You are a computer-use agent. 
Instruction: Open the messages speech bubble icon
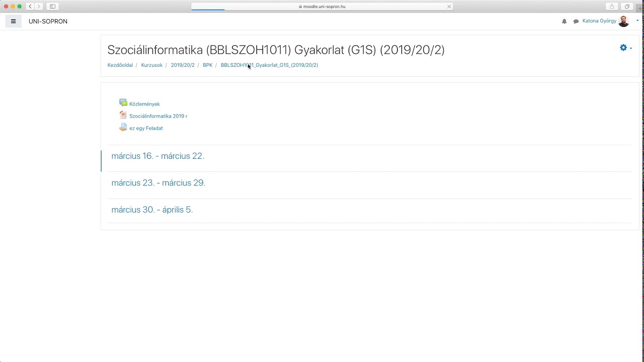(576, 21)
